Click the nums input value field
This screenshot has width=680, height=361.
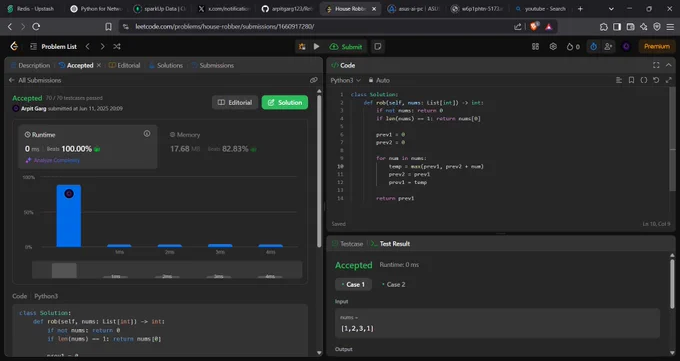tap(497, 324)
